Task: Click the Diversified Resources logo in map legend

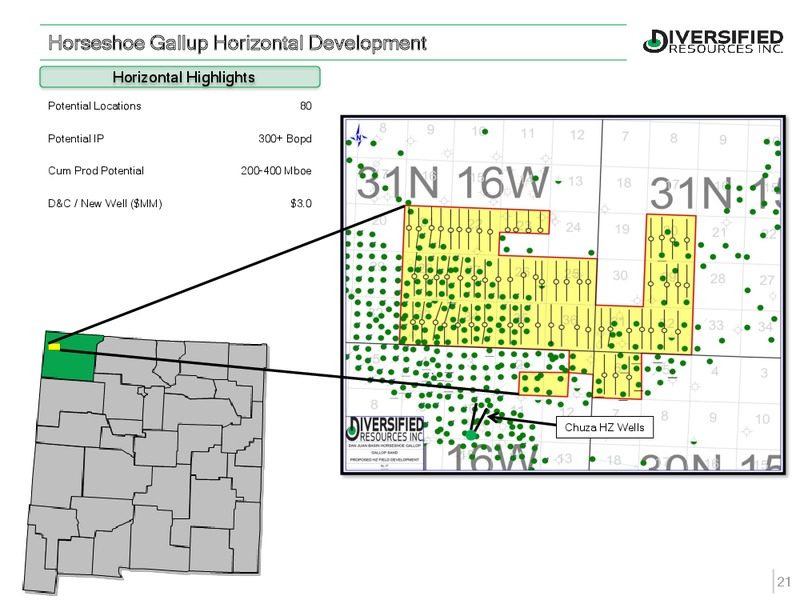Action: coord(385,429)
